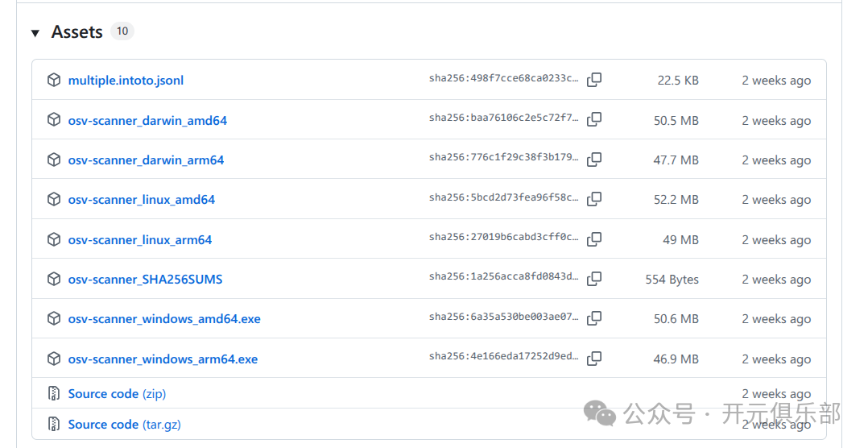868x448 pixels.
Task: Copy sha256 hash for osv-scanner_windows_amd64.exe
Action: [594, 318]
